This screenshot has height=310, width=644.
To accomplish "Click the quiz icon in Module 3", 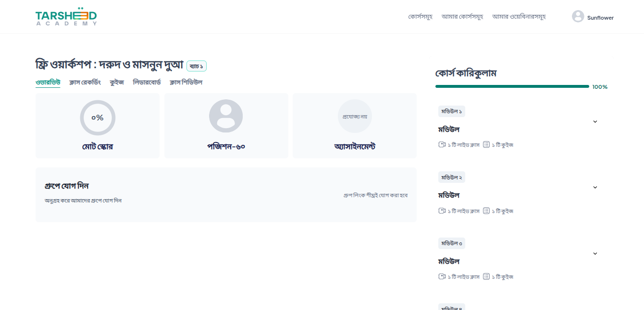I will point(486,276).
